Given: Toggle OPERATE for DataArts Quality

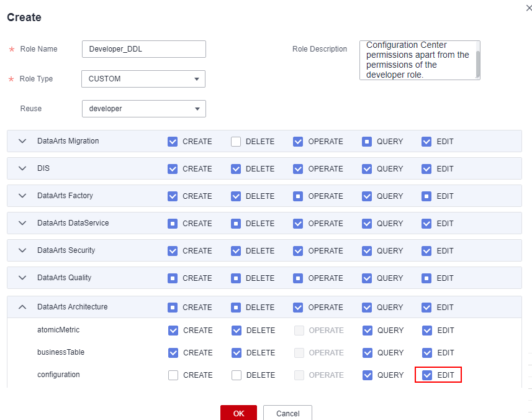Looking at the screenshot, I should click(x=298, y=278).
